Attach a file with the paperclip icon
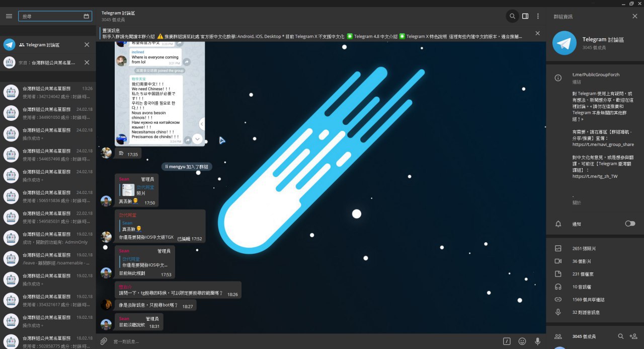 [x=104, y=341]
